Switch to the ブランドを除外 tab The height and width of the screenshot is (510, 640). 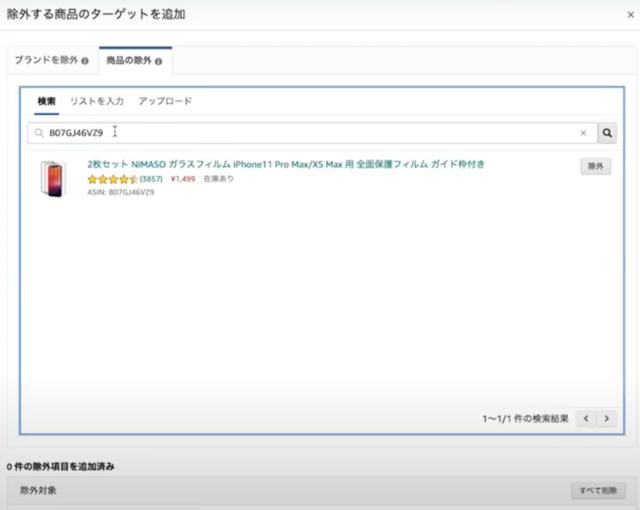(46, 61)
